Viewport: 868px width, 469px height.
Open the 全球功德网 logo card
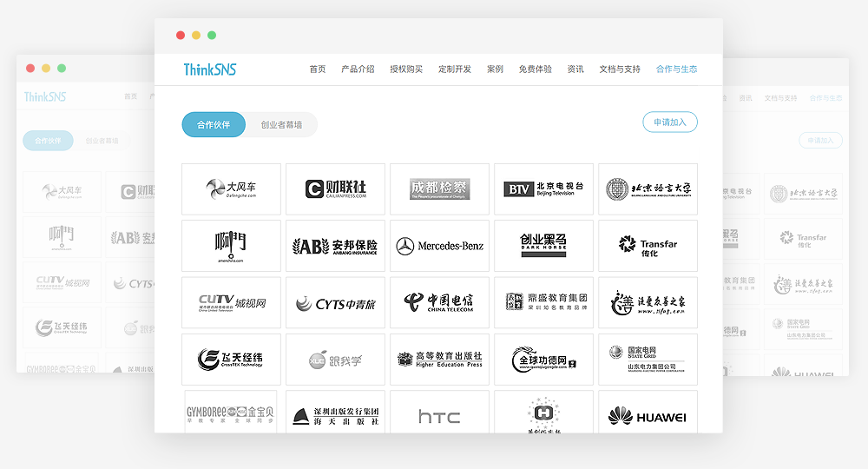(543, 360)
